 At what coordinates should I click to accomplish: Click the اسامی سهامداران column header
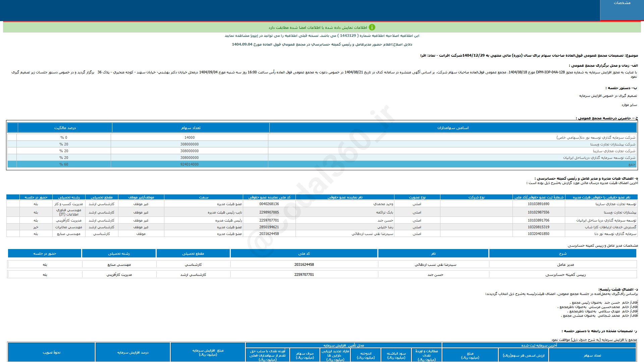point(453,128)
